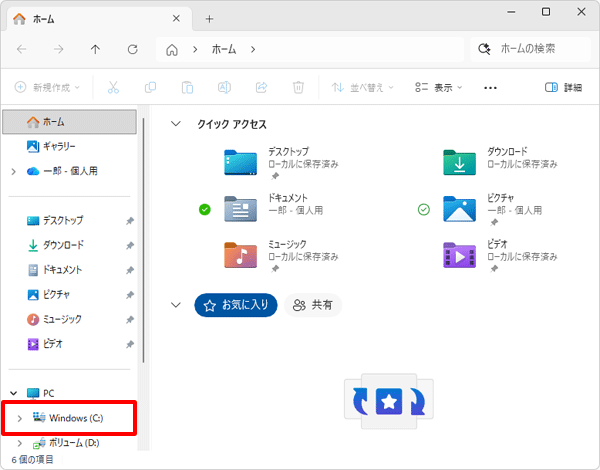Open ミュージック in the navigation pane
This screenshot has width=600, height=470.
coord(69,320)
